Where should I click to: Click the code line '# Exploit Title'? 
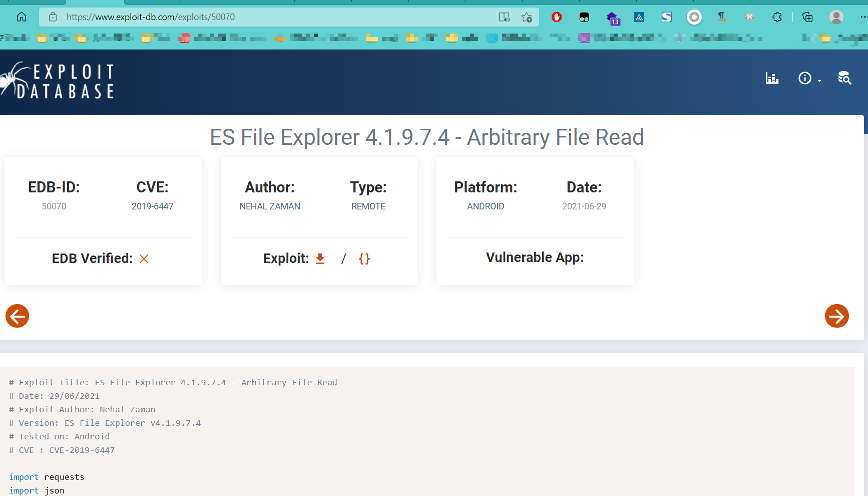click(173, 382)
